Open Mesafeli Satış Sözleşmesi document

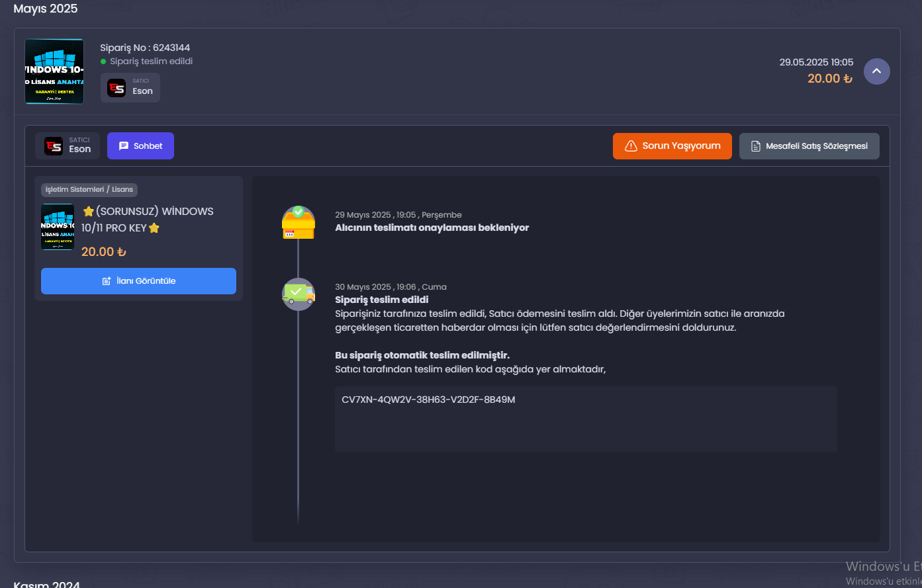tap(809, 146)
